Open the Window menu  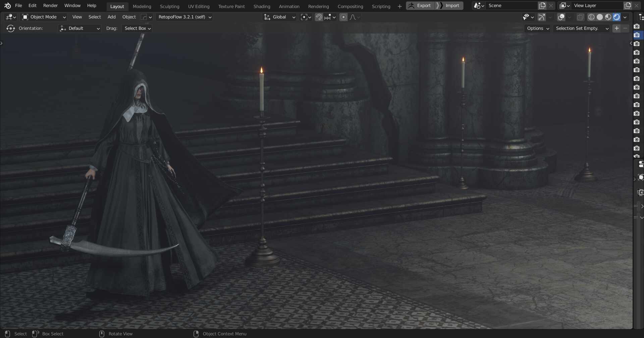tap(72, 6)
